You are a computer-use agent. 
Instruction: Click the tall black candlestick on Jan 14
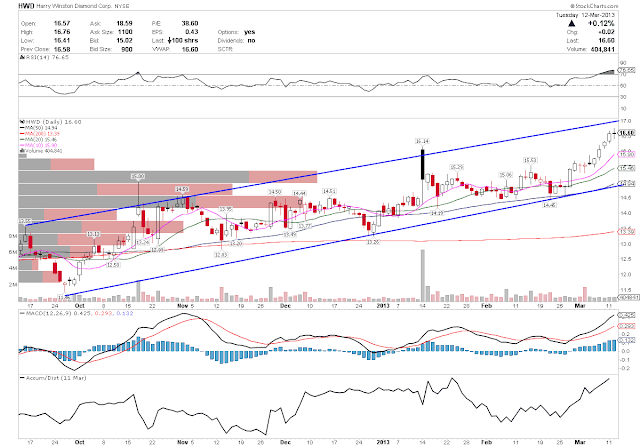[422, 165]
